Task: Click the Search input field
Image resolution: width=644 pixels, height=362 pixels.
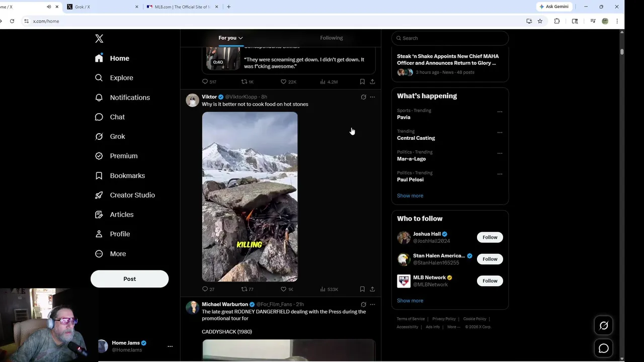Action: 450,38
